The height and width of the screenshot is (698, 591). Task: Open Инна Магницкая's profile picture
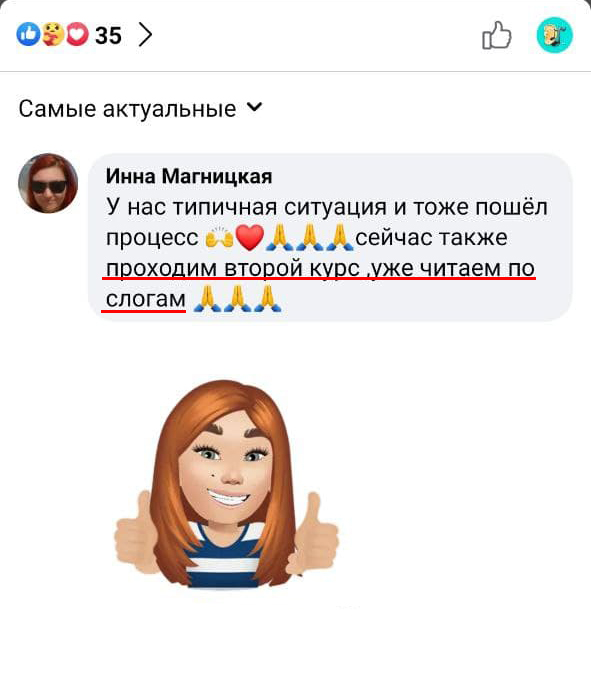(48, 183)
